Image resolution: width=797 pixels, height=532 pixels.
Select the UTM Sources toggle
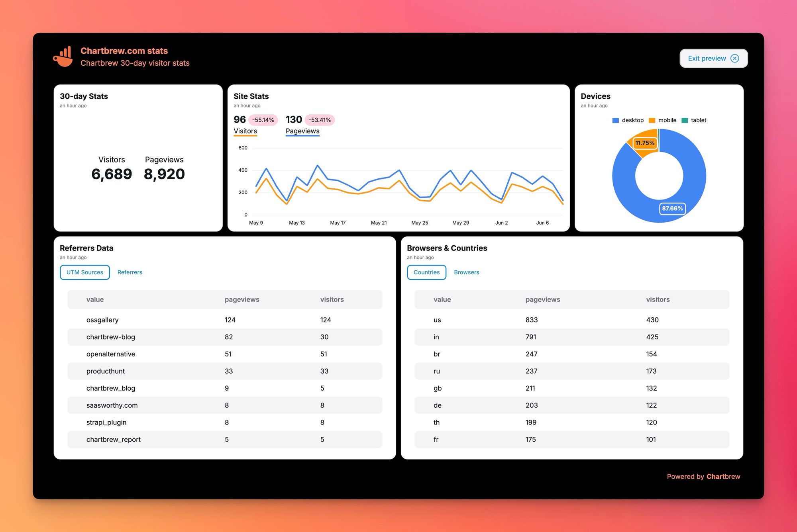[x=84, y=272]
